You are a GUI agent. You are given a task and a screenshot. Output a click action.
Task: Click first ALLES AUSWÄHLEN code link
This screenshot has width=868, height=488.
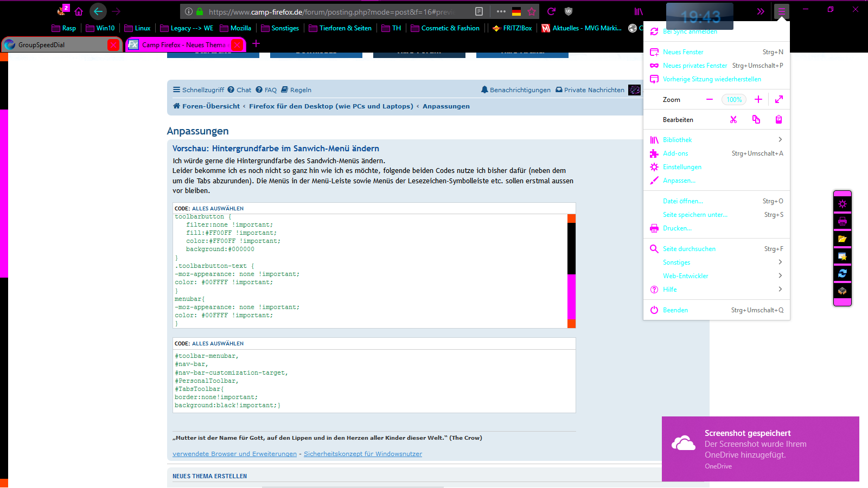(x=218, y=209)
